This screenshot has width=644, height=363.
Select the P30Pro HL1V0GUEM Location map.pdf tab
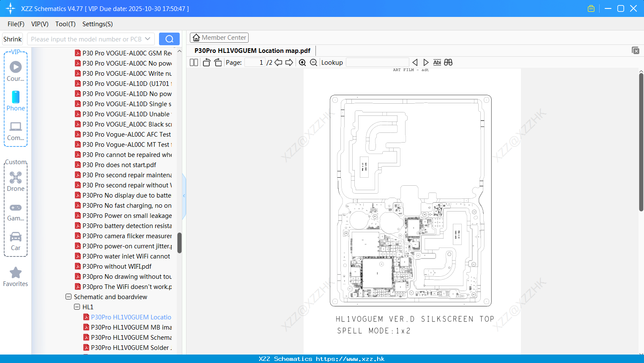[x=252, y=50]
